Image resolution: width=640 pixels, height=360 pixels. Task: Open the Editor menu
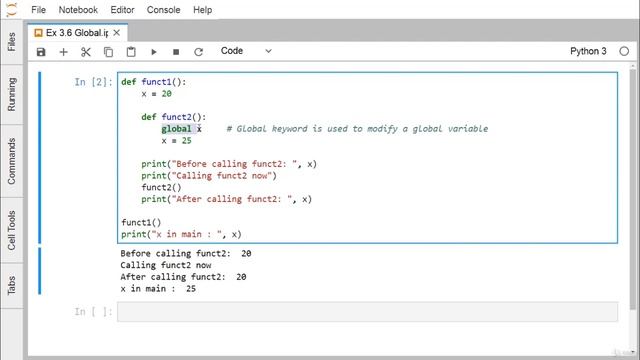pyautogui.click(x=122, y=10)
